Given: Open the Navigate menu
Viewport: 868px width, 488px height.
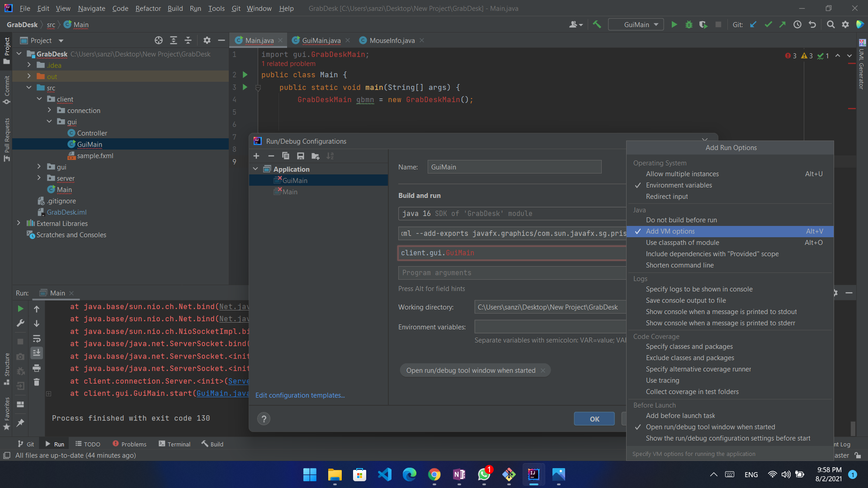Looking at the screenshot, I should (x=91, y=8).
